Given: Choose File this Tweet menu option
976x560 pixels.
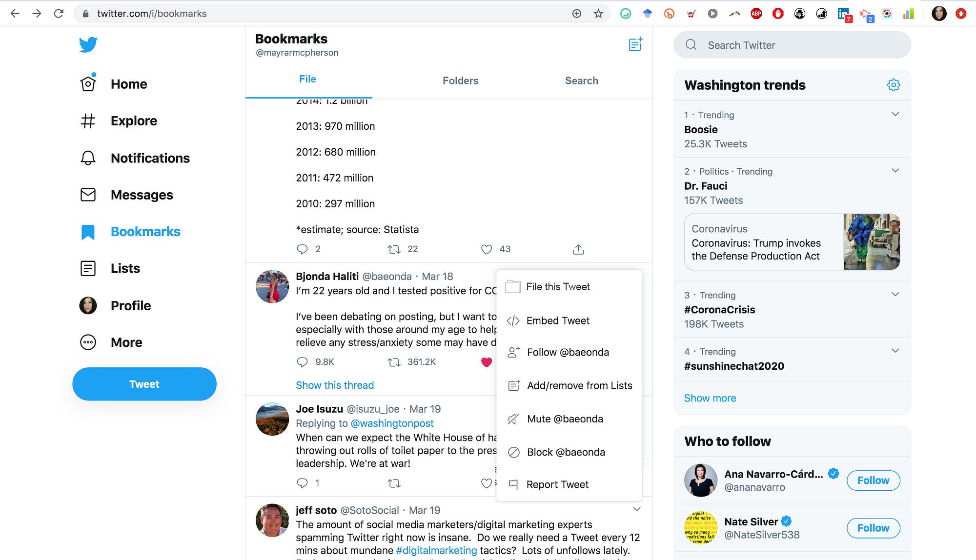Looking at the screenshot, I should pos(558,287).
